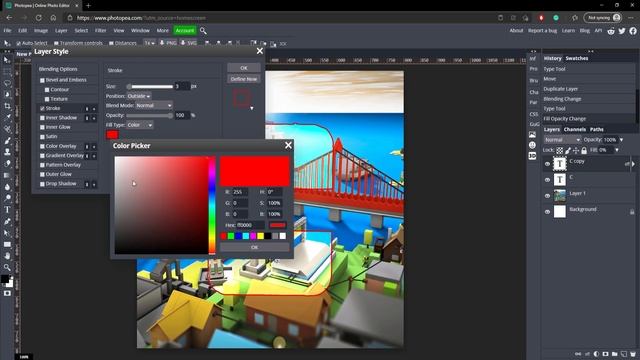Open layer blend mode Normal dropdown
This screenshot has width=640, height=360.
(562, 140)
